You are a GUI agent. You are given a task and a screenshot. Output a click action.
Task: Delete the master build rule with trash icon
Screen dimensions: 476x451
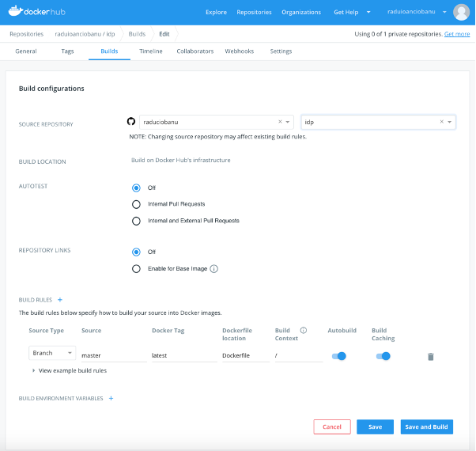(431, 356)
